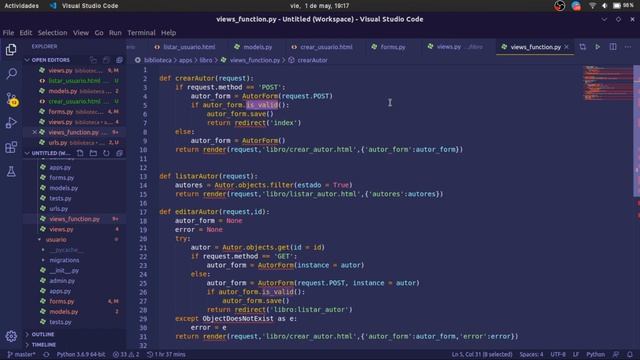This screenshot has width=640, height=360.
Task: Switch to the models.py tab
Action: 253,47
